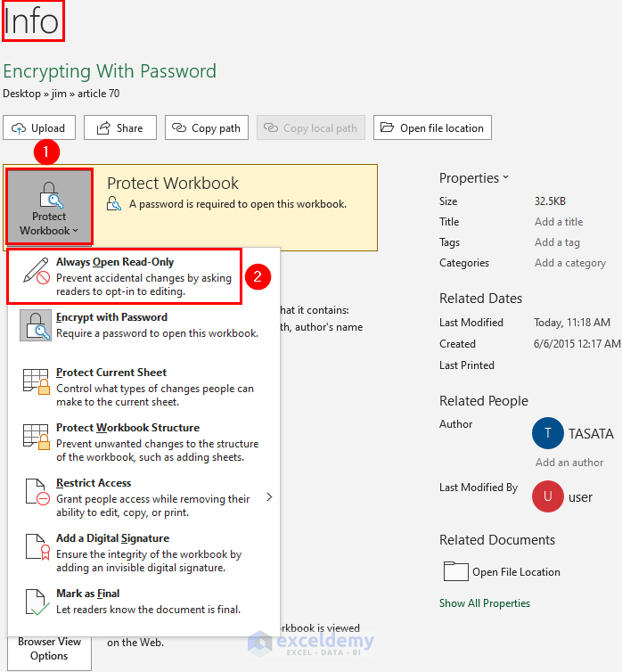Click the Add an author field
622x672 pixels.
[569, 463]
